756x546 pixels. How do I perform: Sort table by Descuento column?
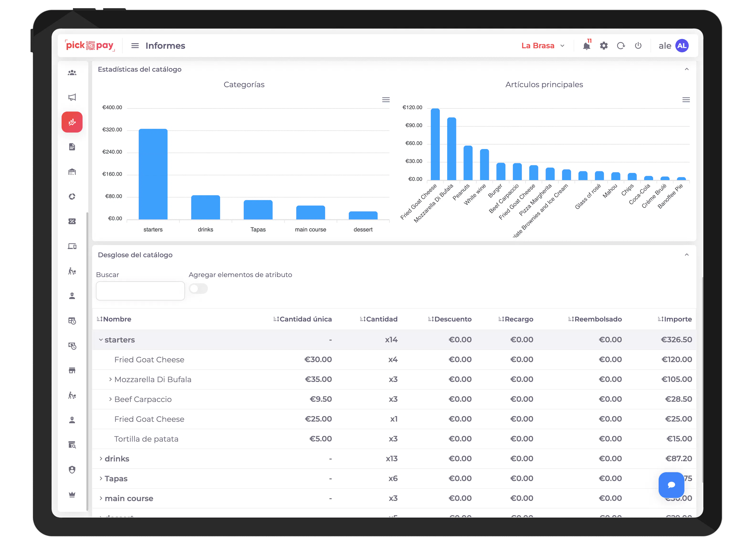(450, 319)
